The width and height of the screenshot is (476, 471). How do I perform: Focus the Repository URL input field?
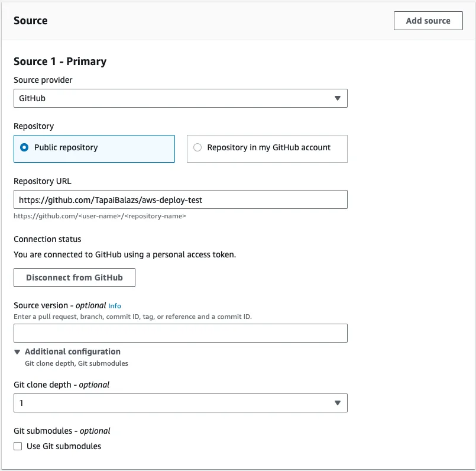pos(180,199)
